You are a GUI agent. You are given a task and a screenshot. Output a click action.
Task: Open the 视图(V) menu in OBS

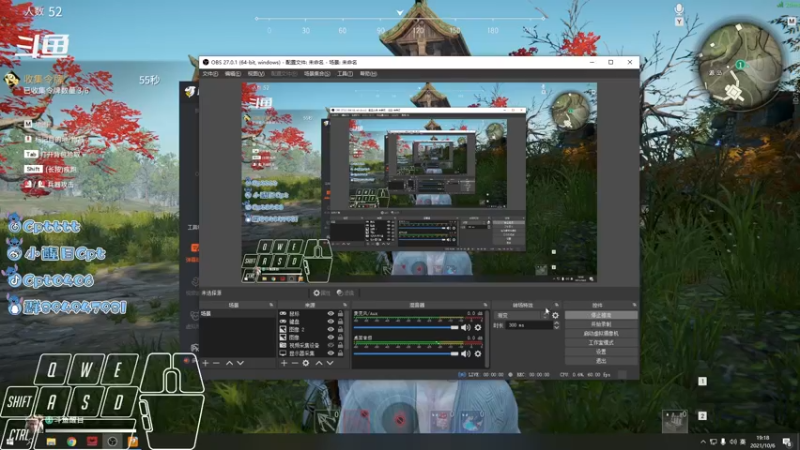click(x=256, y=74)
